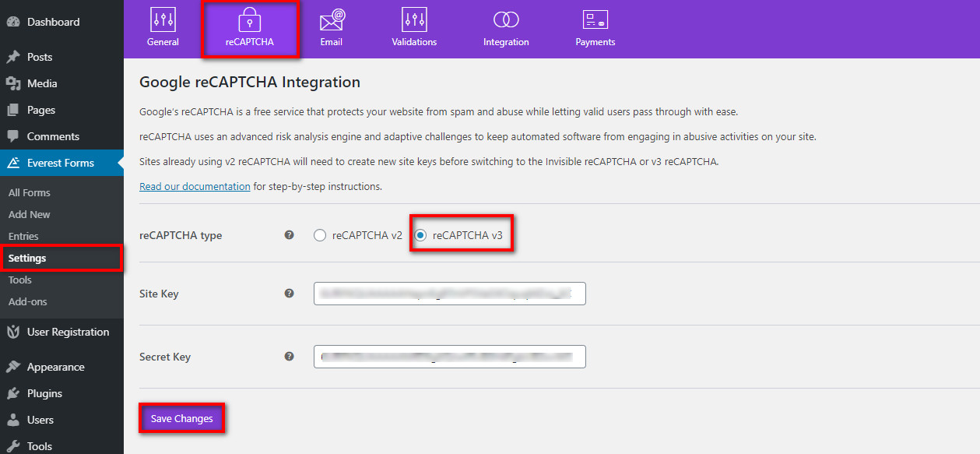Screen dimensions: 980x454
Task: Open the Add-ons submenu item
Action: [28, 301]
